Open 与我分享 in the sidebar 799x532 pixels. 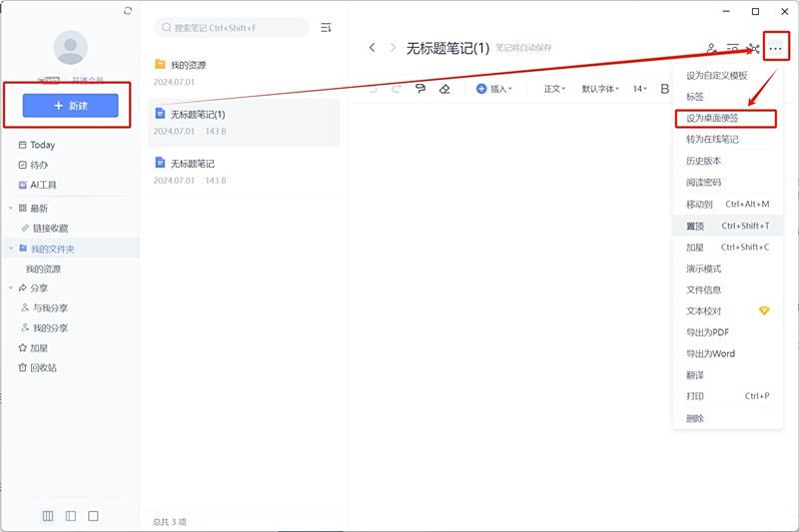pos(45,308)
